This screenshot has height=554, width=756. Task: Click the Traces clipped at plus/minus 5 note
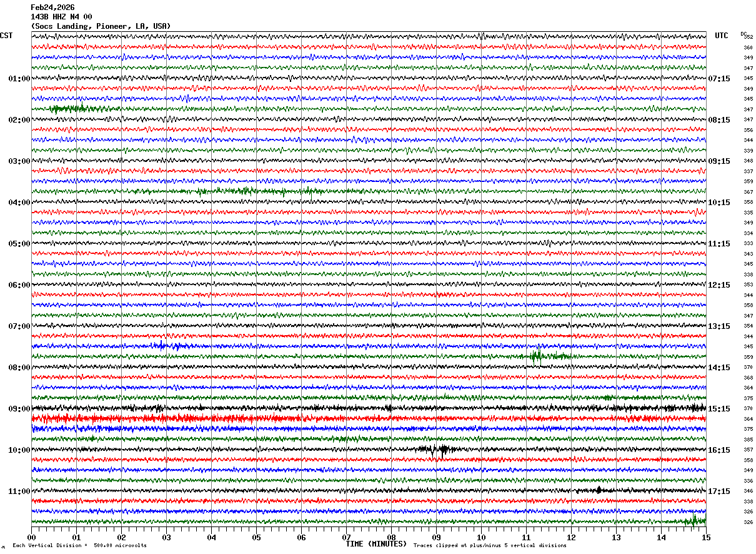pyautogui.click(x=490, y=545)
